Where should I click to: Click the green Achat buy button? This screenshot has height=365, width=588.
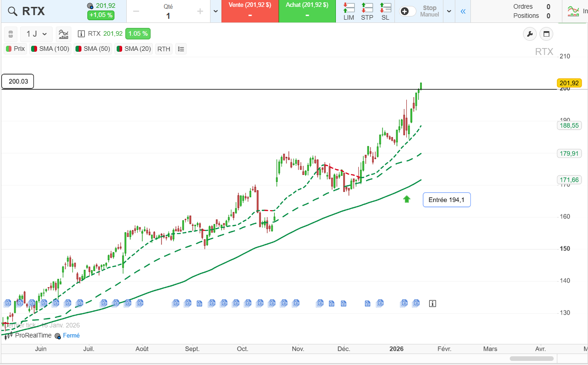click(307, 11)
